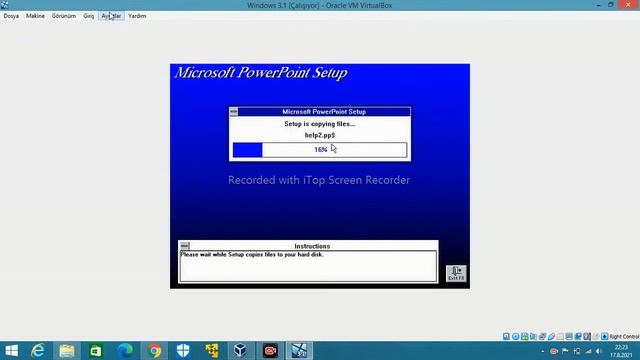Open the Yardım menu
This screenshot has height=360, width=640.
pyautogui.click(x=137, y=16)
